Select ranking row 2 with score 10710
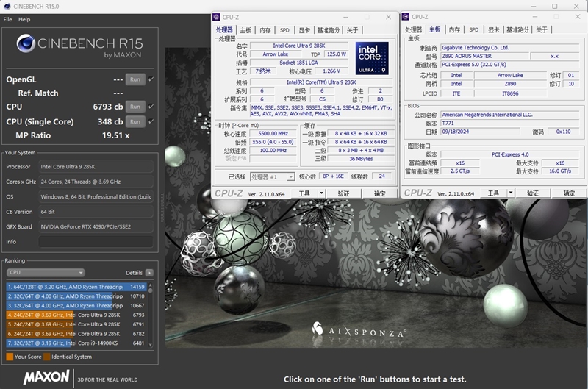This screenshot has width=588, height=389. pyautogui.click(x=76, y=296)
